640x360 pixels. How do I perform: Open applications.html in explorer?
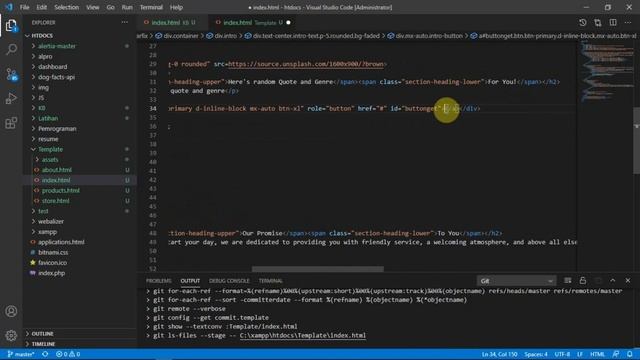tap(80, 242)
